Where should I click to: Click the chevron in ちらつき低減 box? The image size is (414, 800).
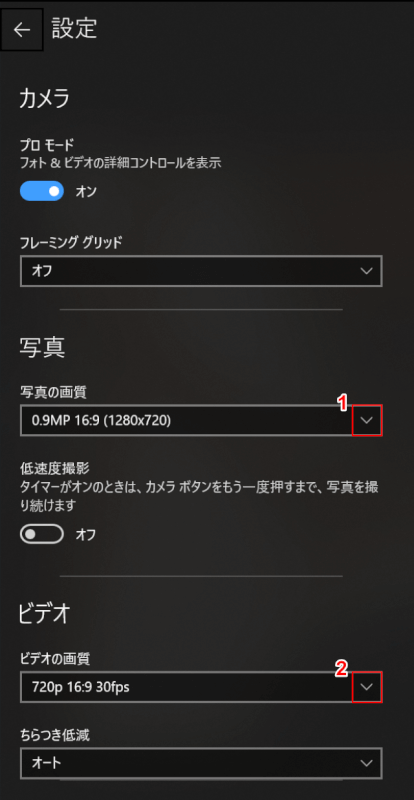tap(366, 763)
